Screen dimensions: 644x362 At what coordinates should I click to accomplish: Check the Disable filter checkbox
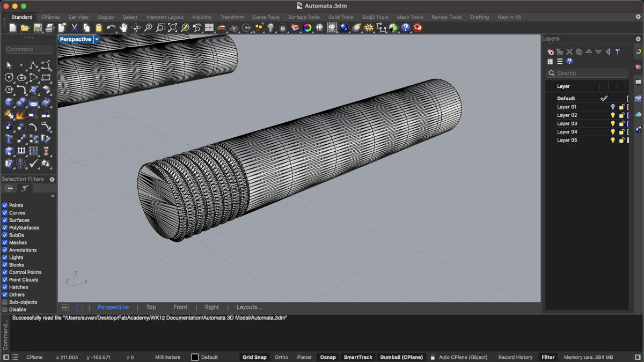click(x=5, y=309)
